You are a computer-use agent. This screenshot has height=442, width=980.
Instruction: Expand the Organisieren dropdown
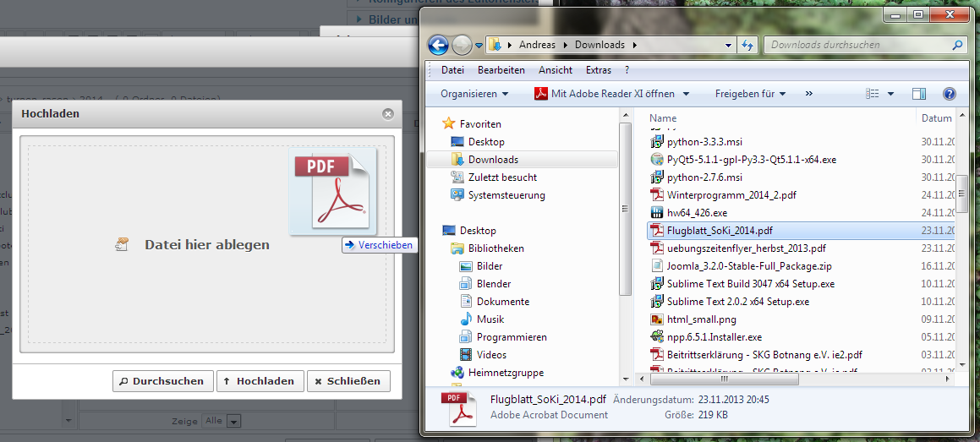474,94
